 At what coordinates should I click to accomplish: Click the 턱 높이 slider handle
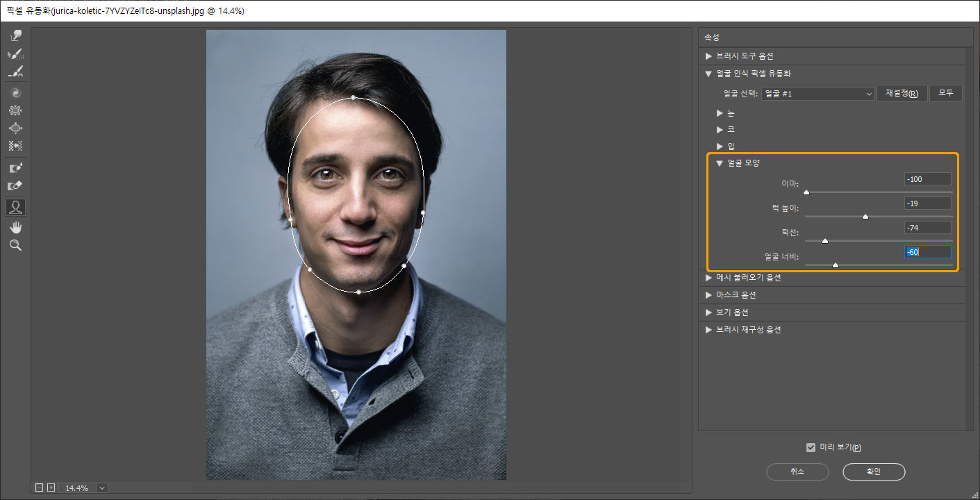point(865,217)
